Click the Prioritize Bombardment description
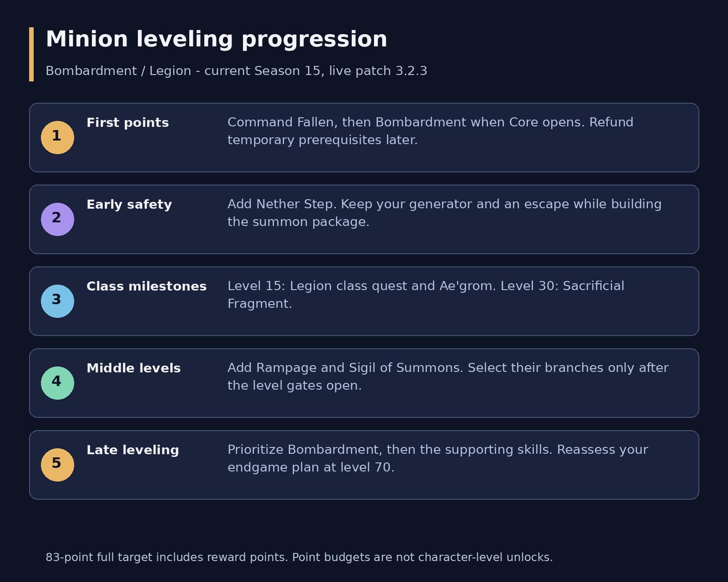The width and height of the screenshot is (728, 582). 437,459
